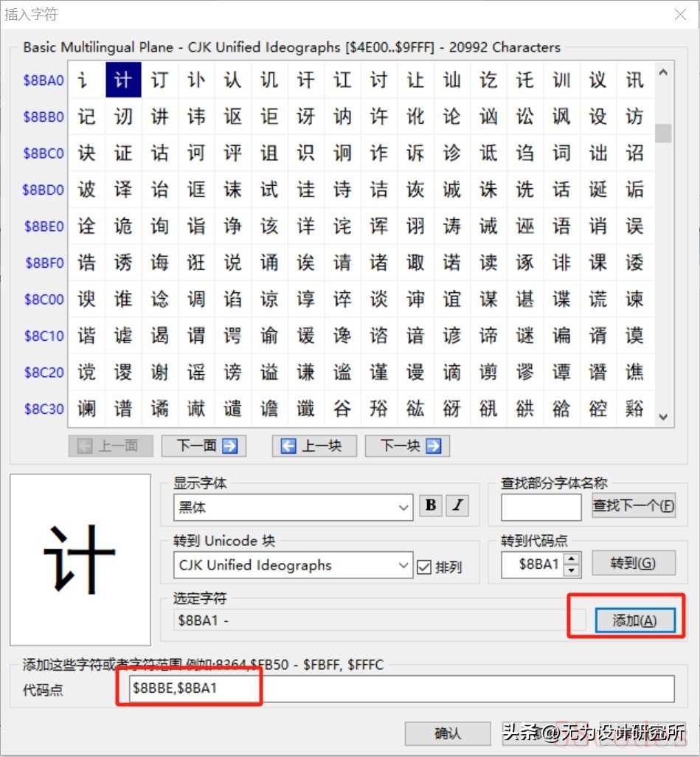
Task: Select character 请 in row $8BF0
Action: point(342,263)
